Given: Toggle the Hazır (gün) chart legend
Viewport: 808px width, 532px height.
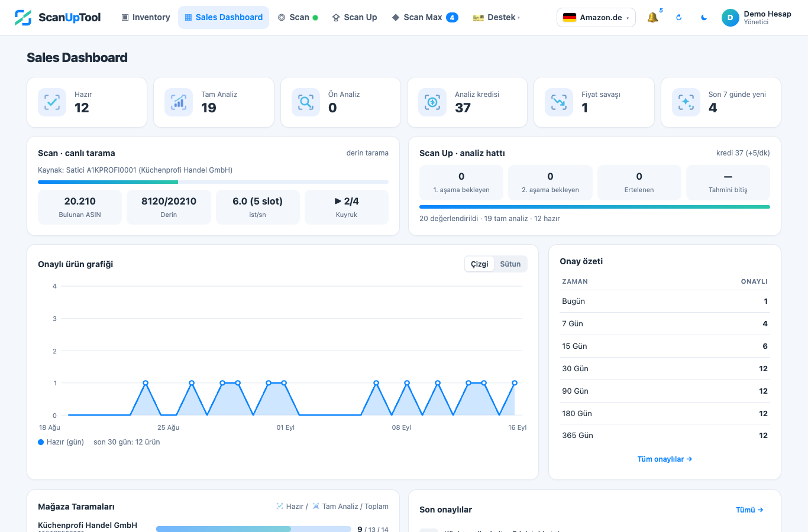Looking at the screenshot, I should coord(61,442).
